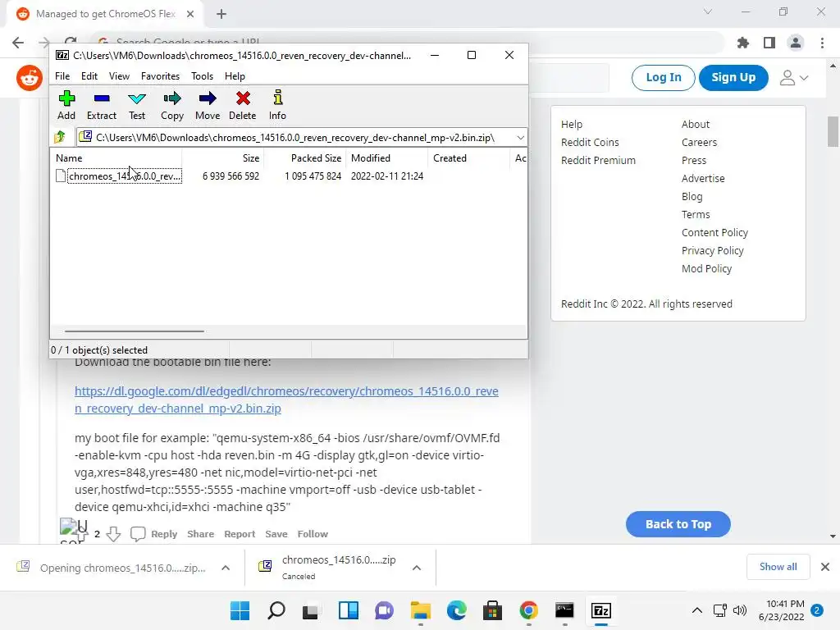Click the Reddit Premium link
Image resolution: width=840 pixels, height=630 pixels.
[598, 161]
